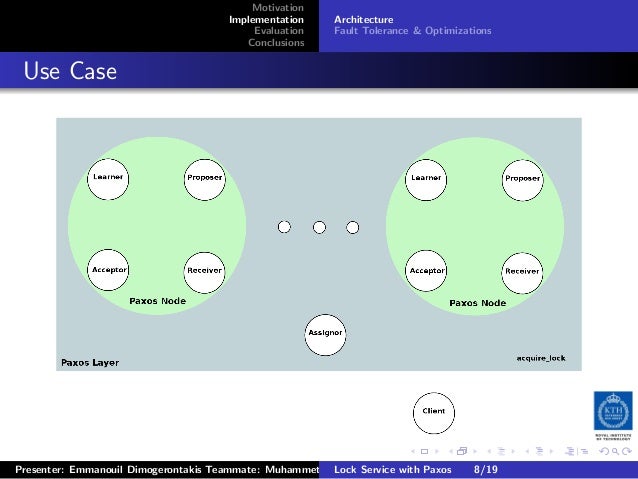
Task: Go to previous subsection arrow
Action: [489, 451]
